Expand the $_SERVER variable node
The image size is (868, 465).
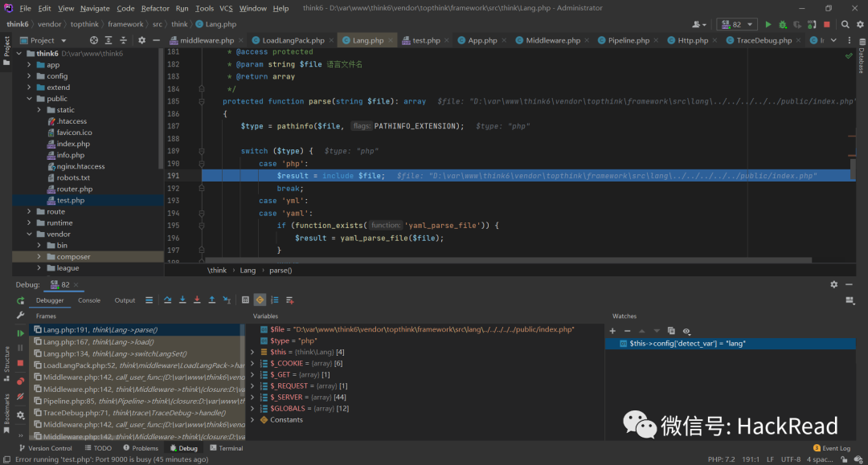(x=253, y=397)
